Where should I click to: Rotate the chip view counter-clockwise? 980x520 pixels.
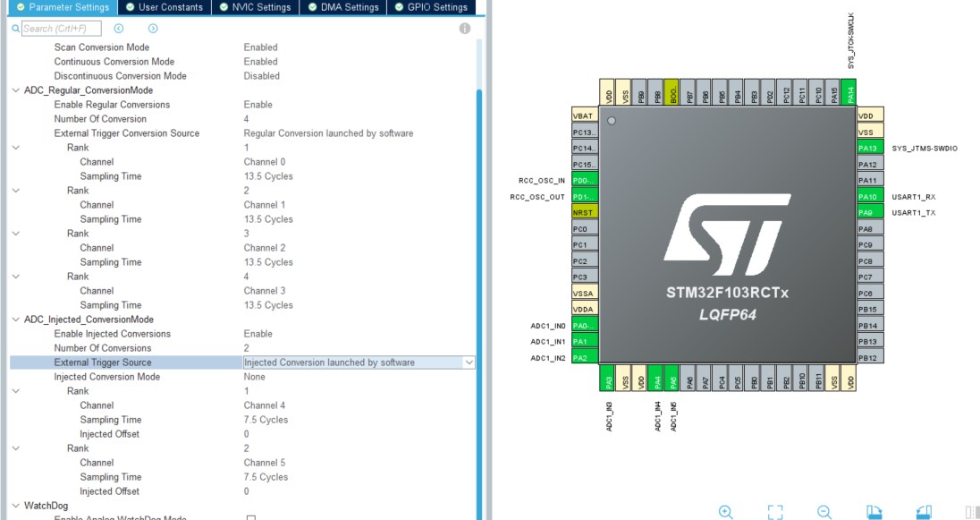pos(924,512)
